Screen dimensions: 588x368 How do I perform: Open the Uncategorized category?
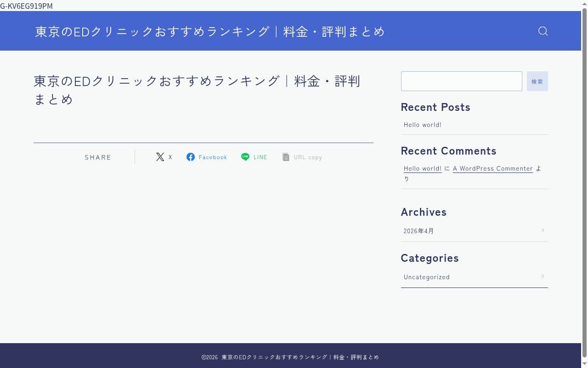pyautogui.click(x=427, y=277)
